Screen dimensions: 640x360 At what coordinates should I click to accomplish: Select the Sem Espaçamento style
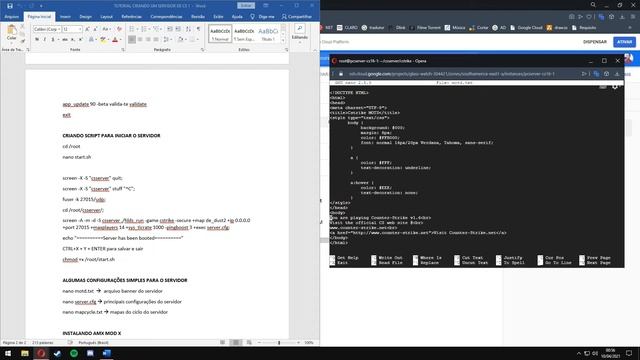pos(244,33)
